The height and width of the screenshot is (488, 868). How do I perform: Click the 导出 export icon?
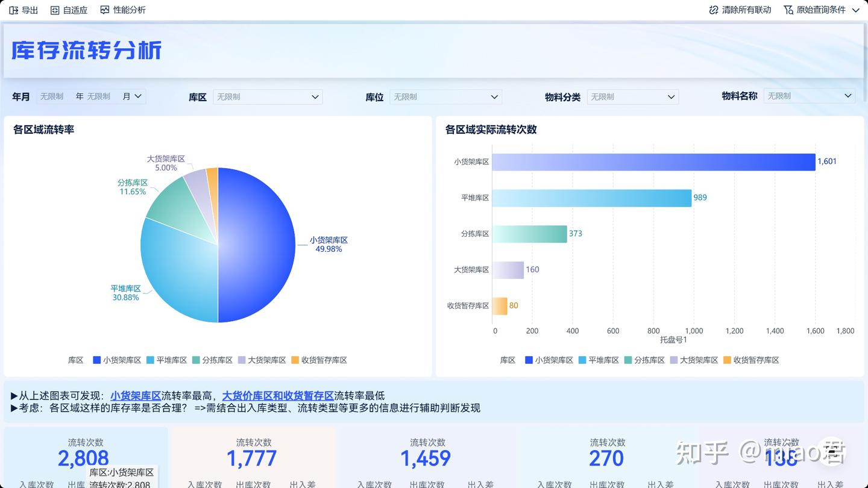point(14,10)
